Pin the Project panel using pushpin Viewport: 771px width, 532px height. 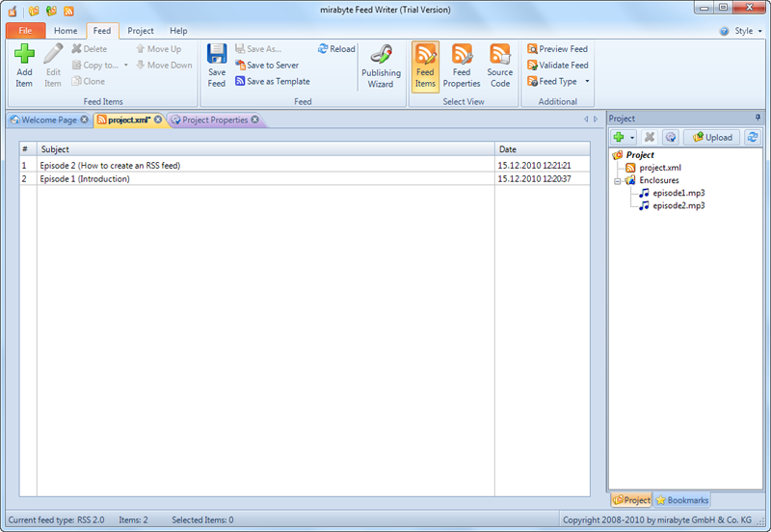point(757,119)
